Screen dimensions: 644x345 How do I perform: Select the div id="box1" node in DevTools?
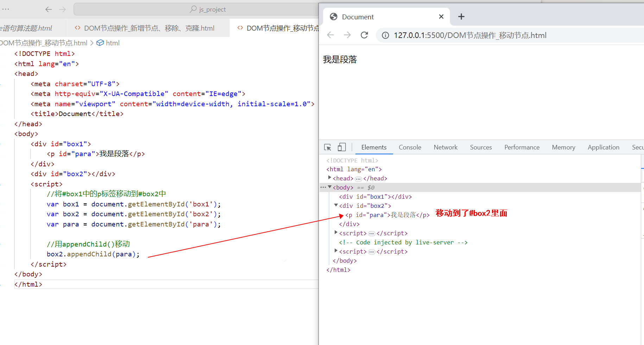(x=375, y=197)
